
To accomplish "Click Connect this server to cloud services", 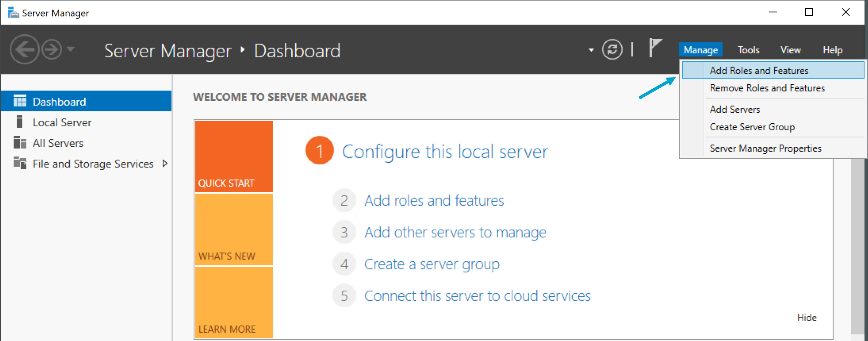I will [x=477, y=296].
